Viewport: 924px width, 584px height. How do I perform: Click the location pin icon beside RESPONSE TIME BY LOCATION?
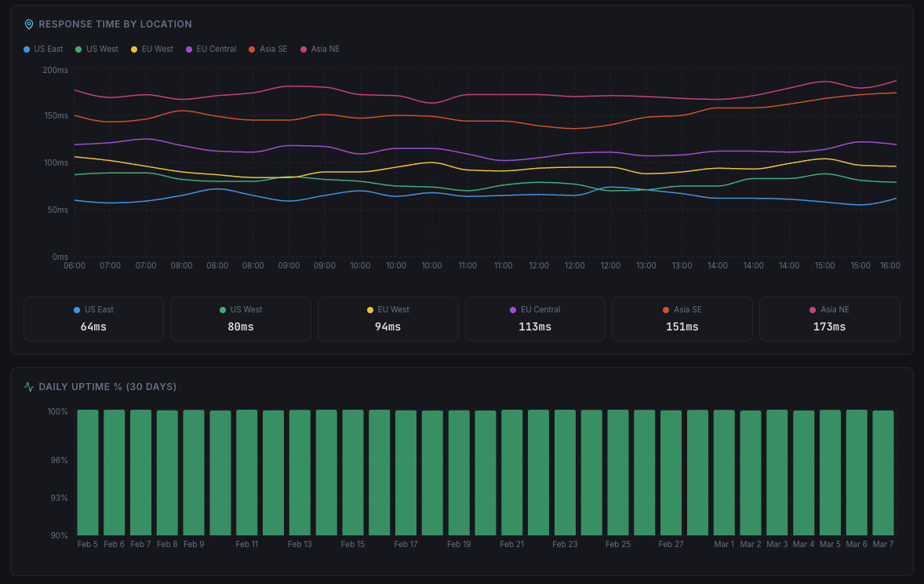coord(29,24)
